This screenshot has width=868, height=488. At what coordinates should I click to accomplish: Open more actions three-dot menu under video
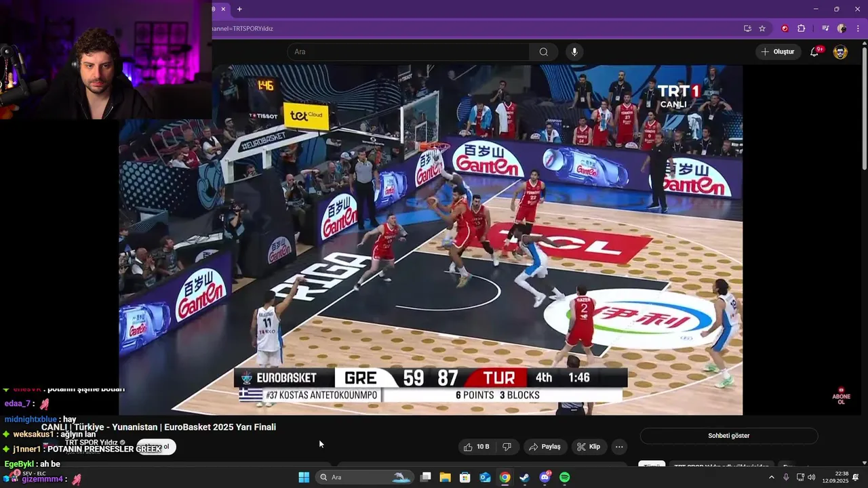[x=619, y=447]
